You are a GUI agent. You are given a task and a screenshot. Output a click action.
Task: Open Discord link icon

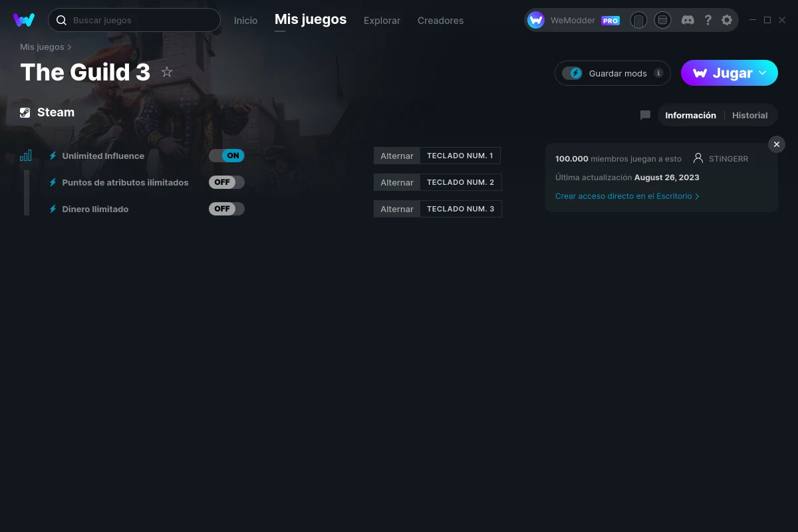point(688,20)
